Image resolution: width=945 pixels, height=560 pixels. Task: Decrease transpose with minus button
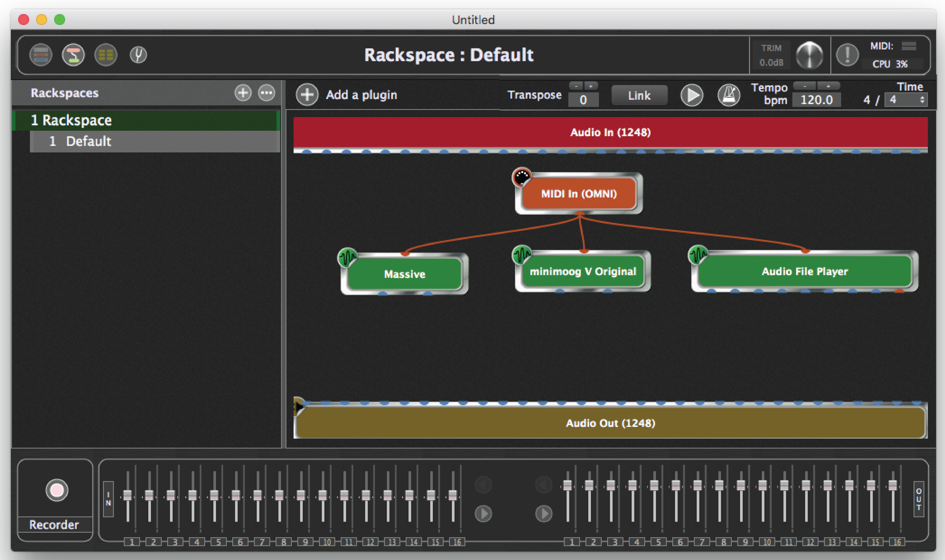click(576, 86)
